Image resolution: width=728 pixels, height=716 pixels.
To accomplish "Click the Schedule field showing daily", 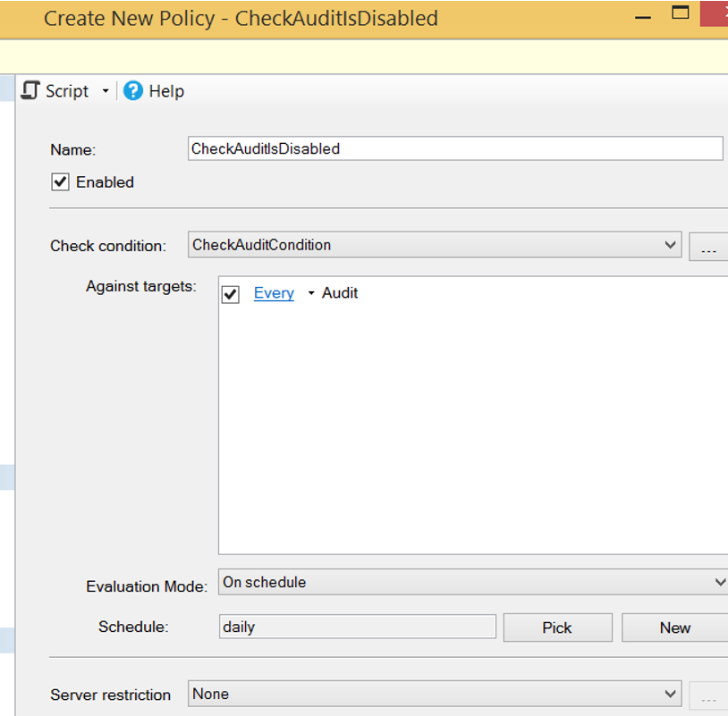I will pyautogui.click(x=358, y=627).
